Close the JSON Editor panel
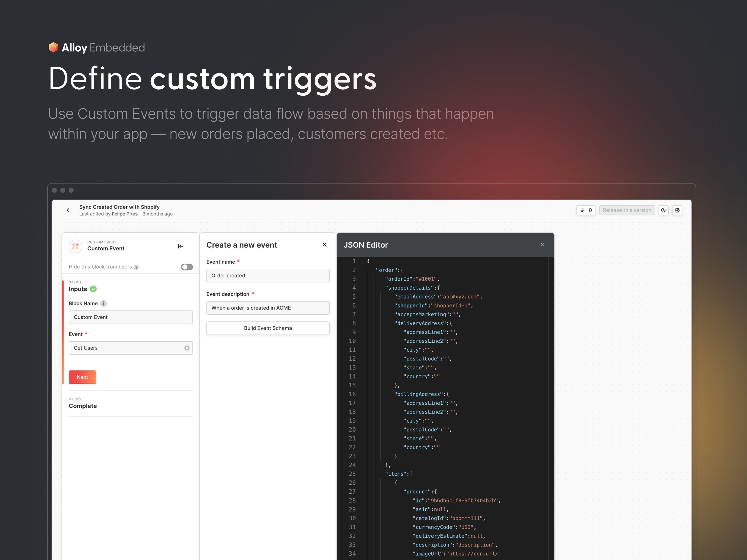The width and height of the screenshot is (747, 560). pyautogui.click(x=542, y=244)
